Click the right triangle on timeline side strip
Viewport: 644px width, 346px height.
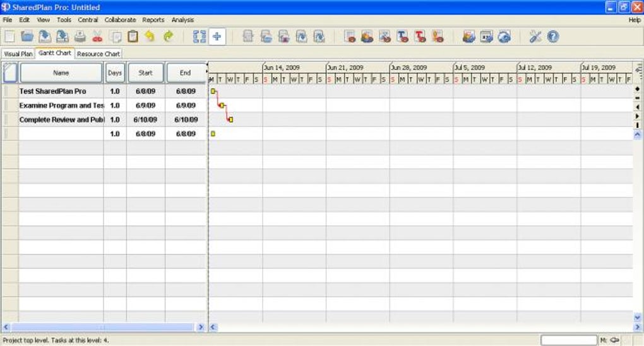point(638,116)
